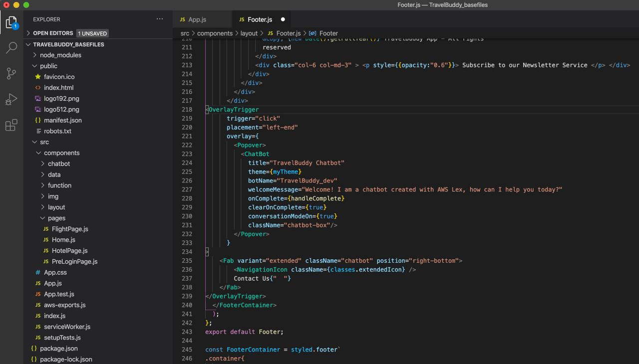The width and height of the screenshot is (639, 364).
Task: Click the unsaved dot on Footer.js tab
Action: [x=283, y=19]
